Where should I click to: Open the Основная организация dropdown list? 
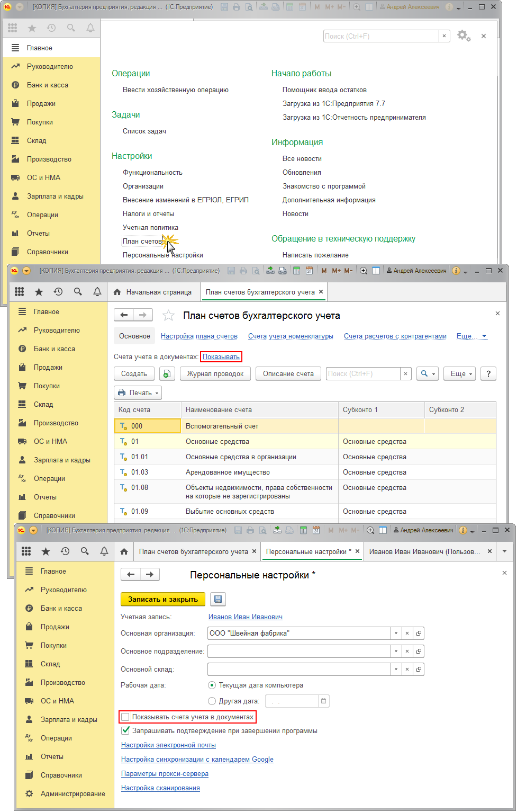(x=396, y=633)
